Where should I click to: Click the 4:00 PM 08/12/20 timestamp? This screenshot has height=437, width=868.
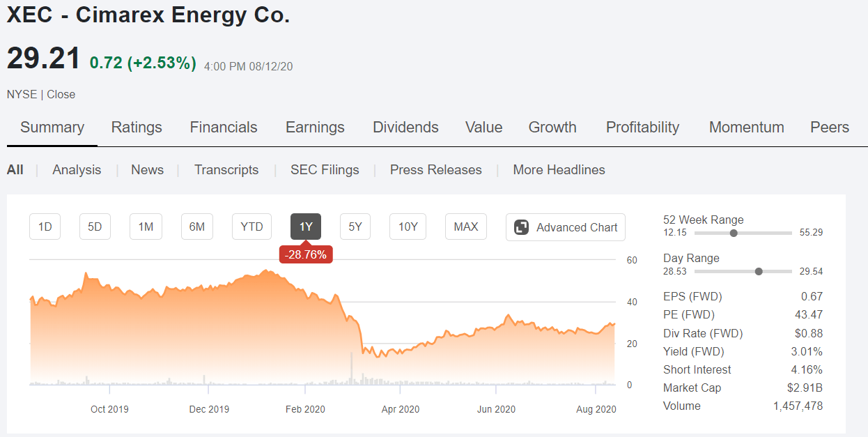[249, 66]
